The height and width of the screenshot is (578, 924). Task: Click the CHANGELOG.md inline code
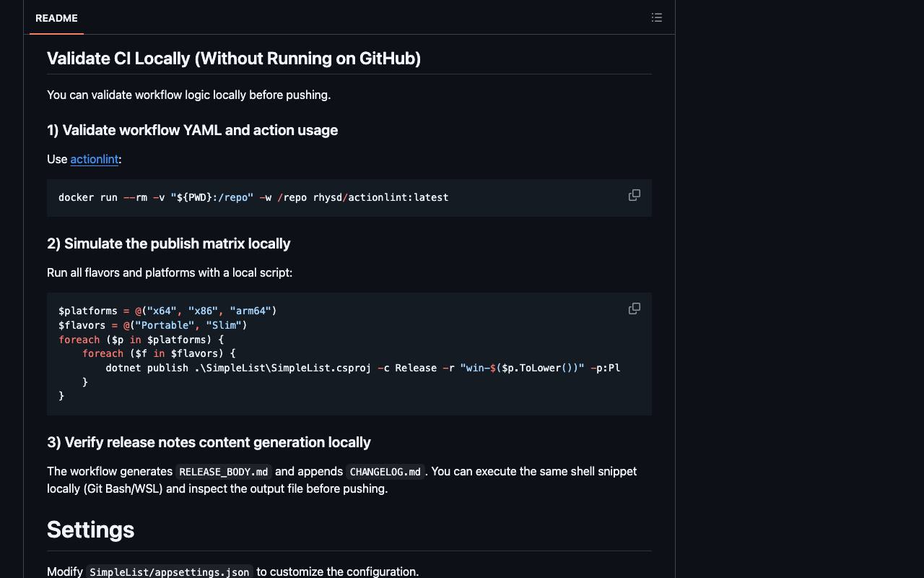385,472
